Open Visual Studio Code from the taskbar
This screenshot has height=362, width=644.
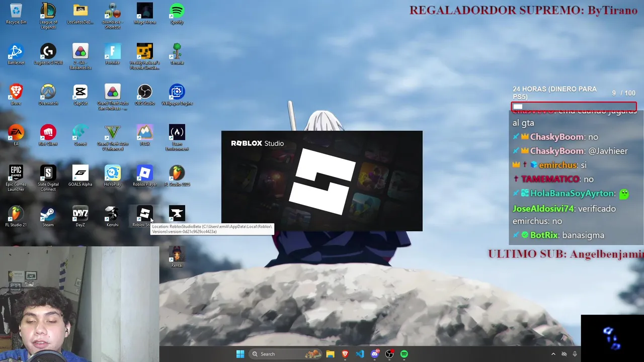click(x=360, y=354)
